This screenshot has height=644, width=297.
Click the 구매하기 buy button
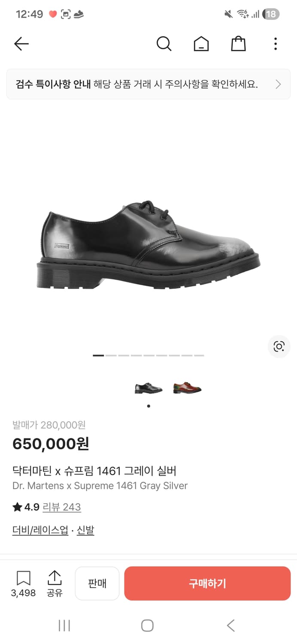pos(207,583)
